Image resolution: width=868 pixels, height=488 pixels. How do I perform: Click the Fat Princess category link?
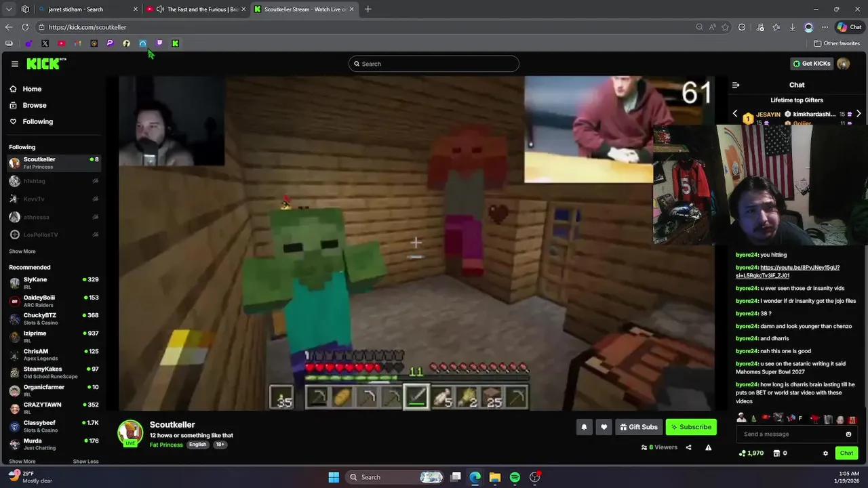pyautogui.click(x=166, y=445)
